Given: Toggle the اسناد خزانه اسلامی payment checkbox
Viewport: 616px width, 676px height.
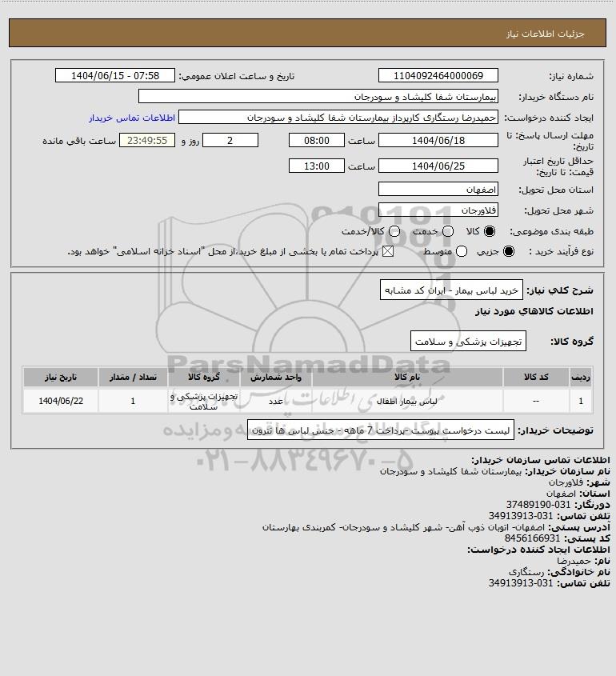Looking at the screenshot, I should click(x=388, y=251).
